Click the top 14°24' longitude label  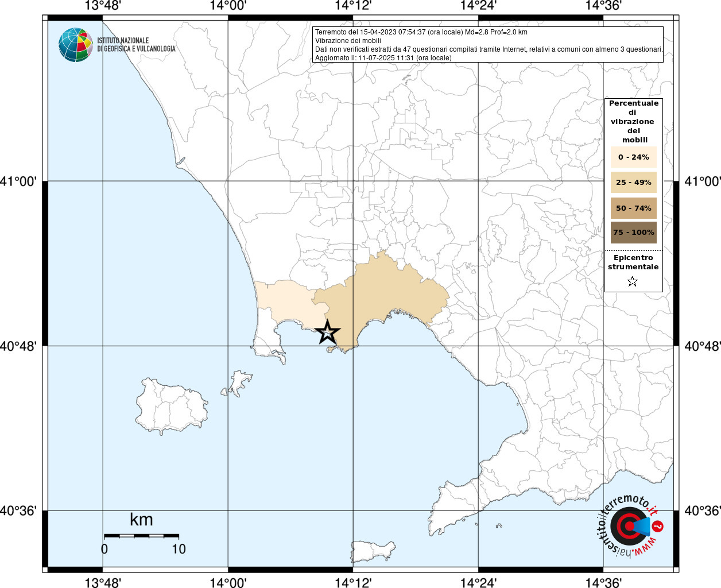point(478,6)
